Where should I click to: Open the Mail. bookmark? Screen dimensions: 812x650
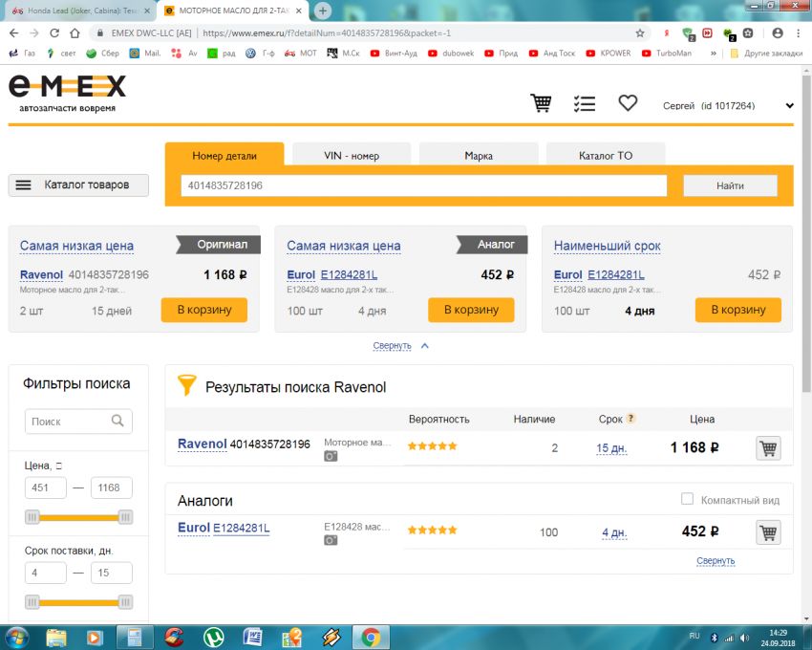tap(145, 54)
